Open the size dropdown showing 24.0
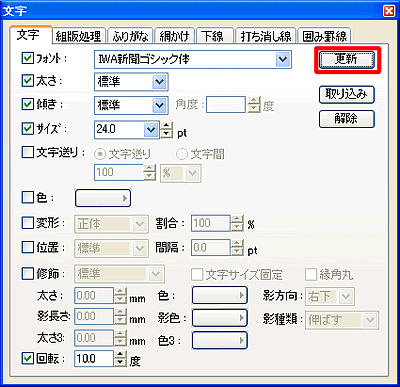Viewport: 400px width, 387px height. tap(151, 130)
